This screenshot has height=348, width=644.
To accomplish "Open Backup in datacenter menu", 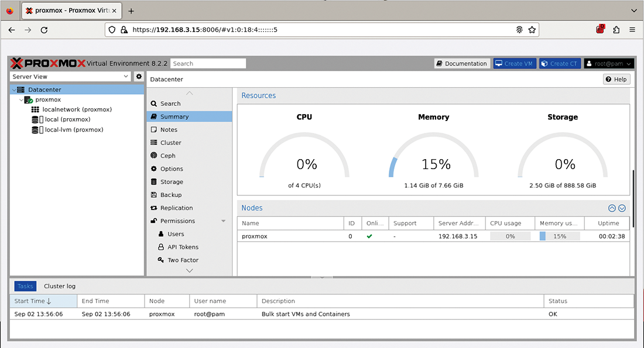I will [x=189, y=195].
